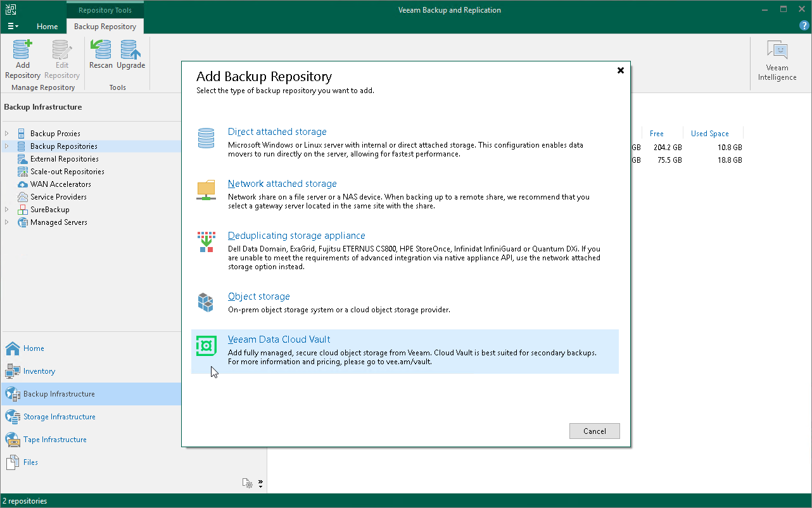This screenshot has width=812, height=508.
Task: Click the 75.5 GB free cell
Action: pos(668,160)
